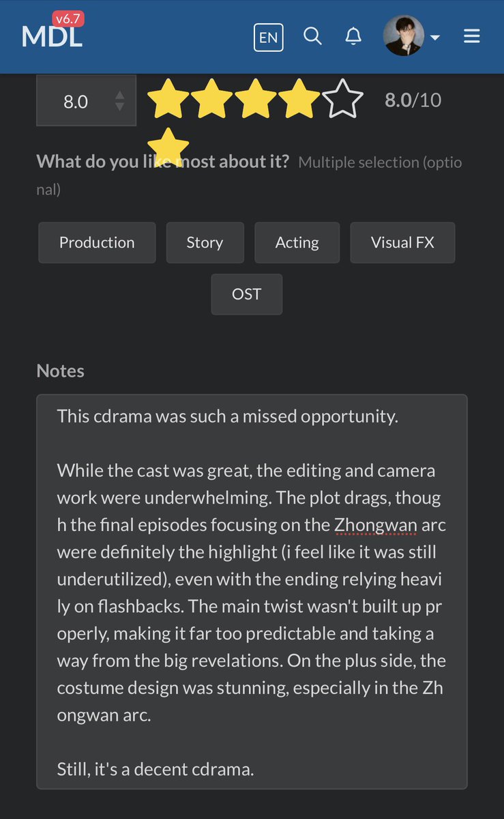
Task: Toggle the Acting tag
Action: click(297, 242)
